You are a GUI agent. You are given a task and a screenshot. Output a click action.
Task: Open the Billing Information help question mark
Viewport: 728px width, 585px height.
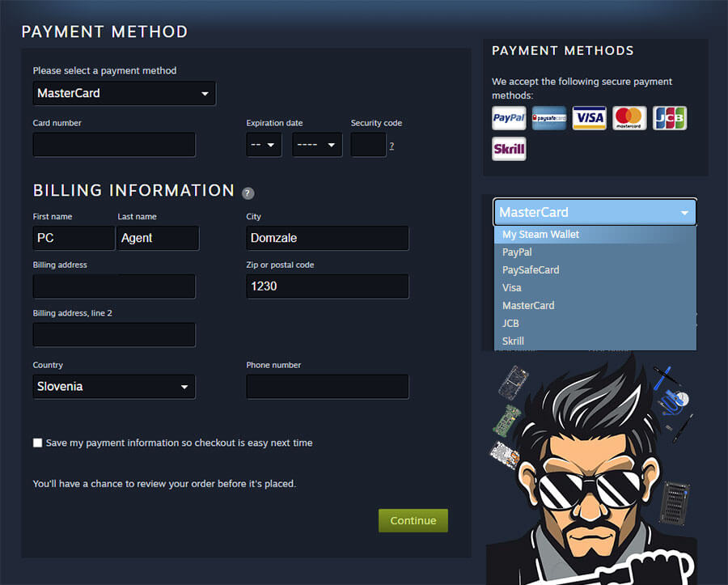point(248,193)
